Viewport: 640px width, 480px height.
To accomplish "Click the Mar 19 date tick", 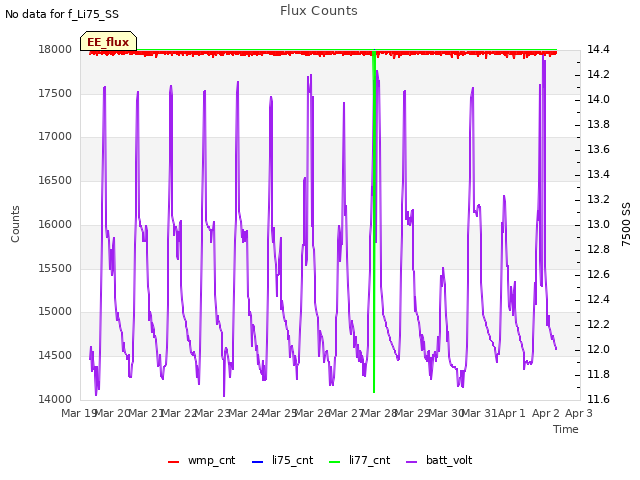I will pos(79,413).
